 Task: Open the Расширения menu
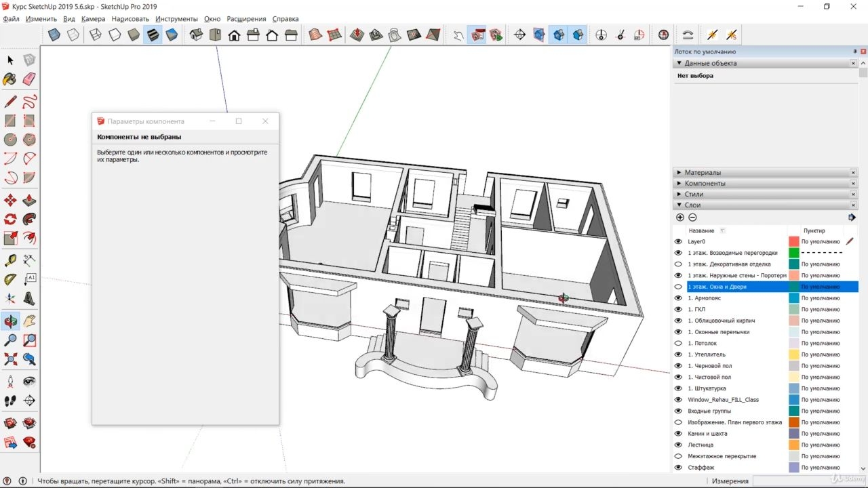[x=246, y=19]
